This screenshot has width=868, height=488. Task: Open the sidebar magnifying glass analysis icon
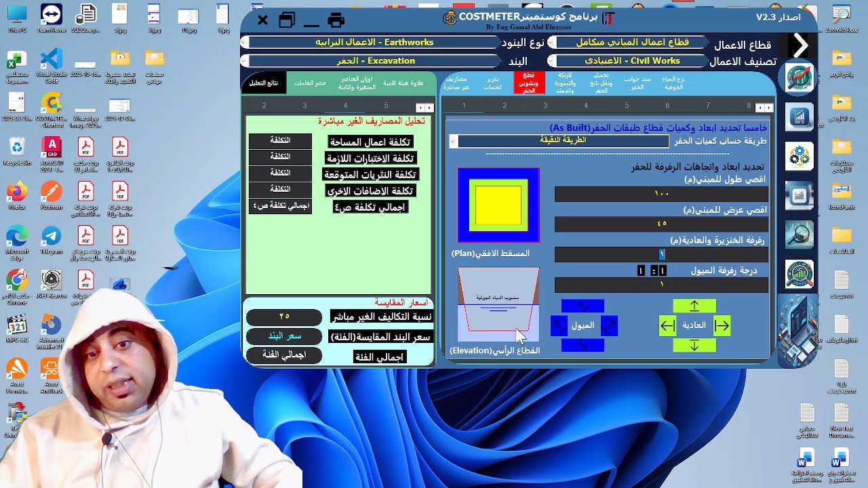tap(800, 235)
